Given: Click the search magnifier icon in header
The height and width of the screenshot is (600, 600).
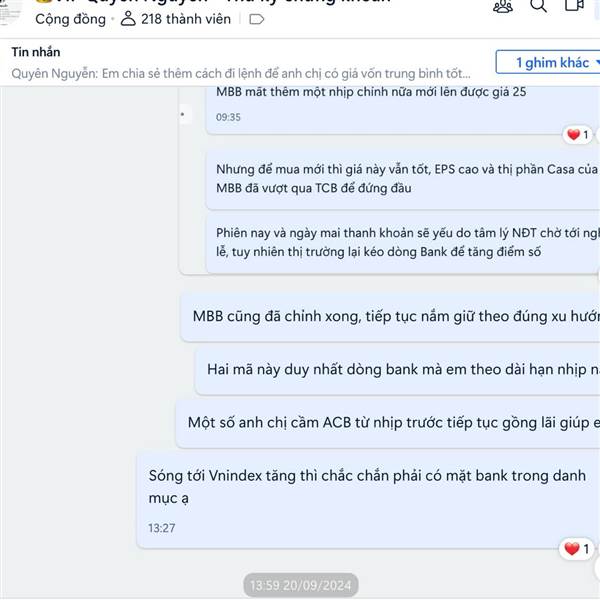Looking at the screenshot, I should [538, 5].
